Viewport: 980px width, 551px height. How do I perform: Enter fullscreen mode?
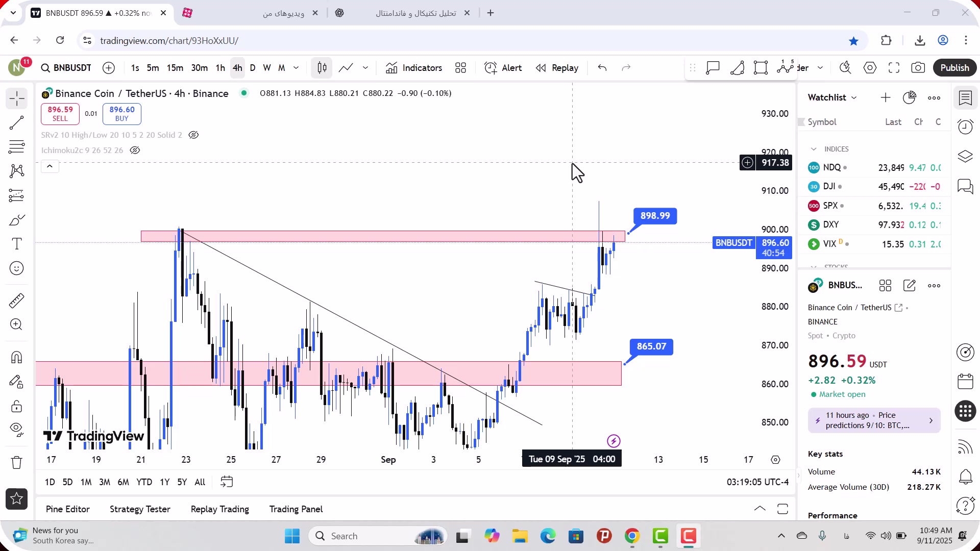894,68
